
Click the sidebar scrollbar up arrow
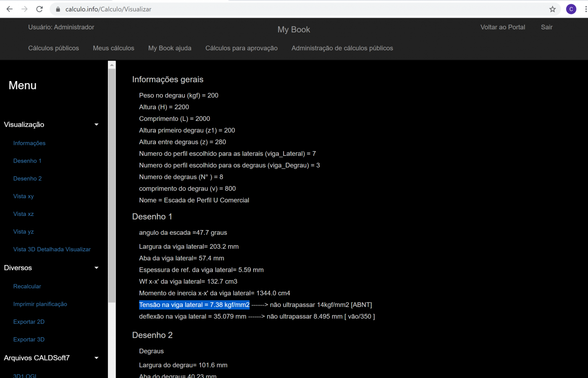[112, 65]
